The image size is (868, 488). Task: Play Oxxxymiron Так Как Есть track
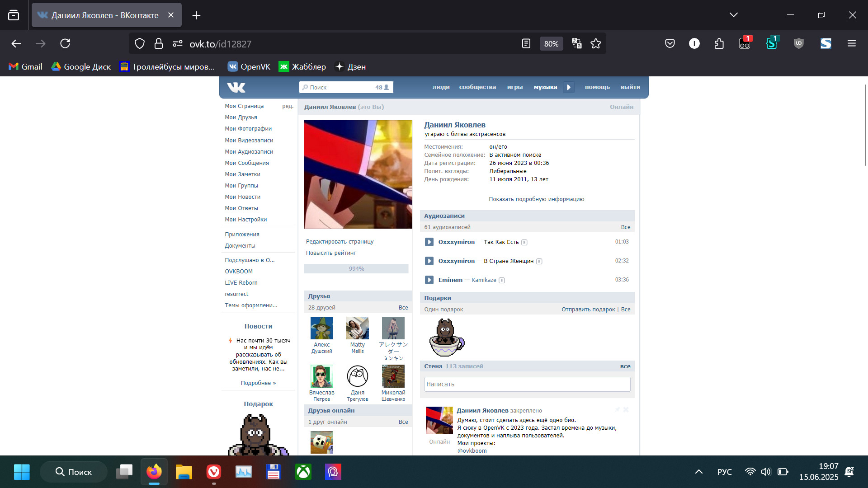click(x=429, y=242)
